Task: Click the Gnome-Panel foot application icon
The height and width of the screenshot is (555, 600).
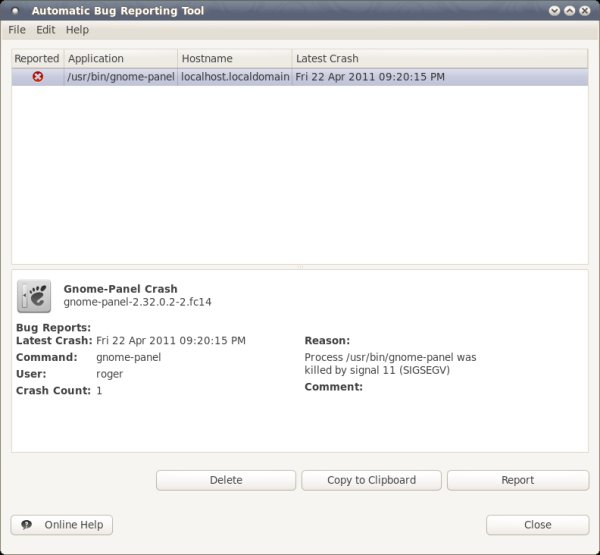Action: pos(34,296)
